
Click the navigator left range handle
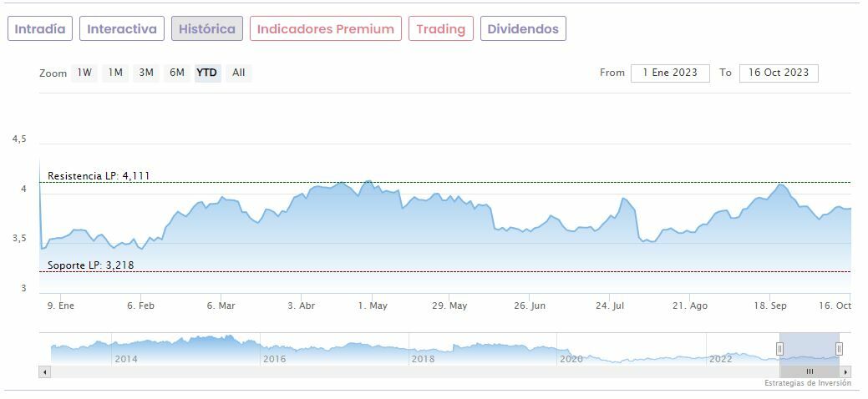point(779,349)
